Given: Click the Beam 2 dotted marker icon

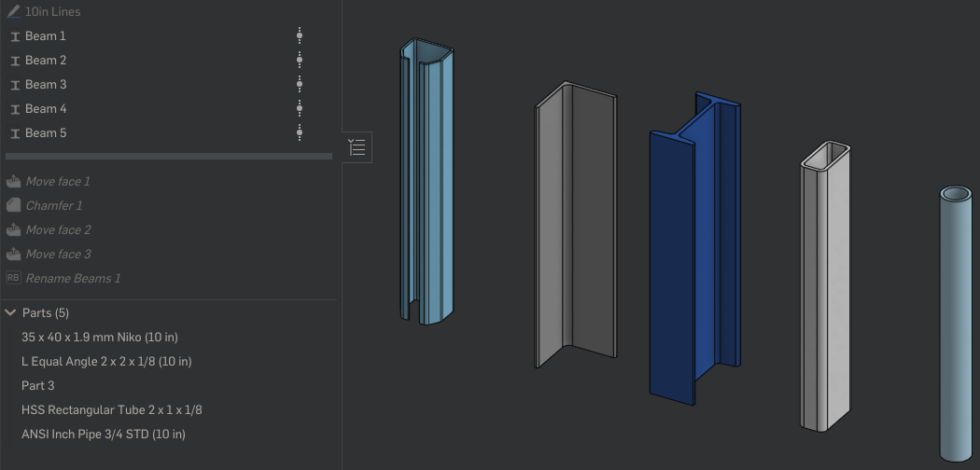Looking at the screenshot, I should tap(300, 60).
